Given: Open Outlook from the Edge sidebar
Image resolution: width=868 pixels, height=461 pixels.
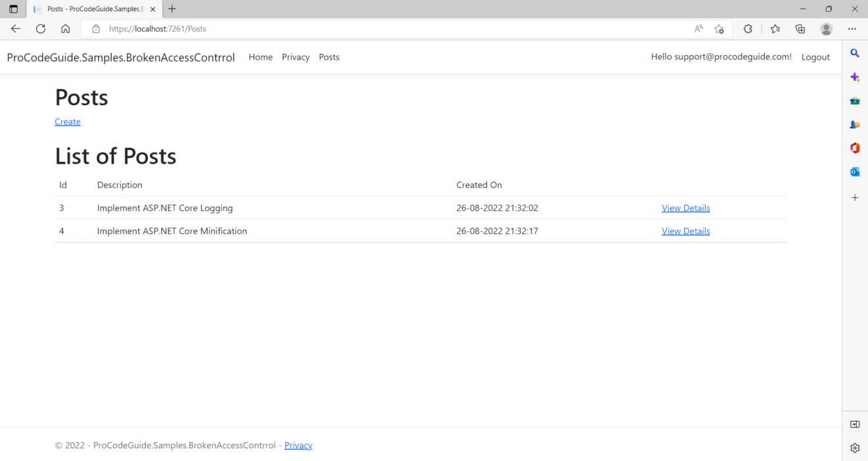Looking at the screenshot, I should tap(855, 171).
